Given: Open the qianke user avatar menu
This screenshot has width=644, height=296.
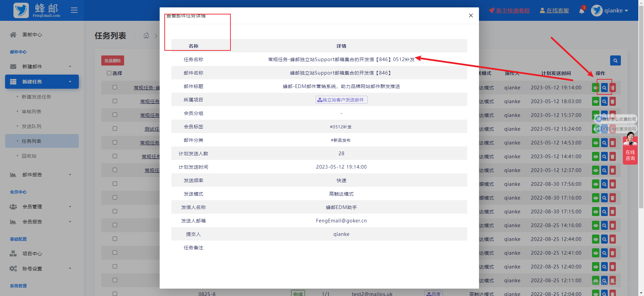Looking at the screenshot, I should (x=609, y=10).
